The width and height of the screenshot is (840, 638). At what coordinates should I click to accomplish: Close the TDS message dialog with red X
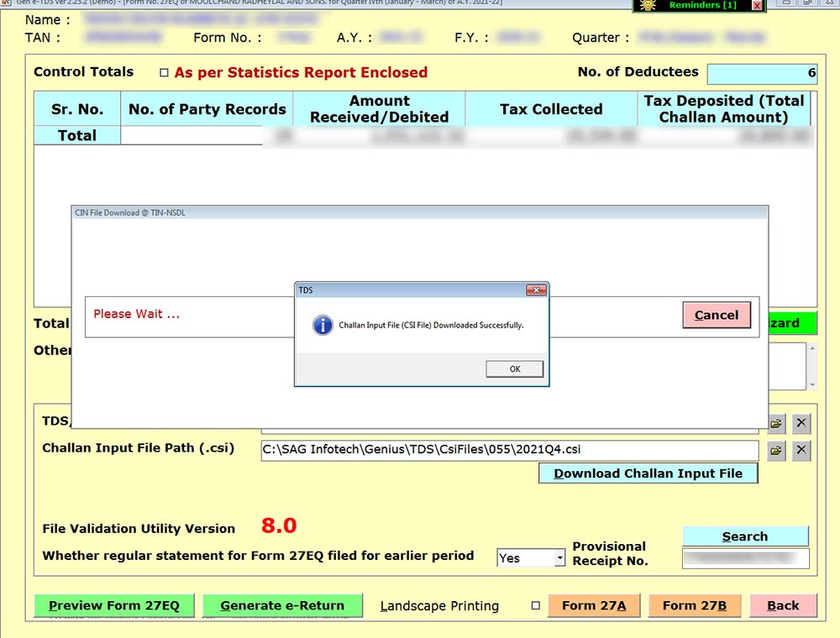point(536,290)
